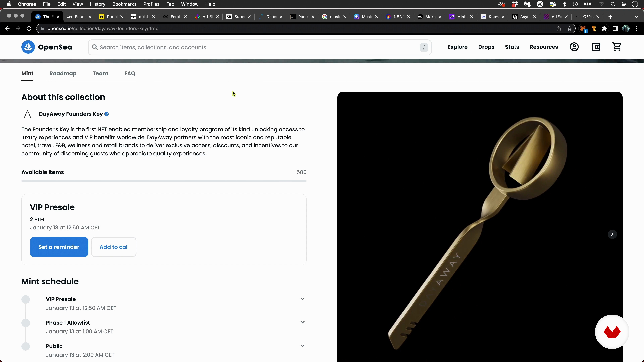Reload the page
644x362 pixels.
point(29,29)
